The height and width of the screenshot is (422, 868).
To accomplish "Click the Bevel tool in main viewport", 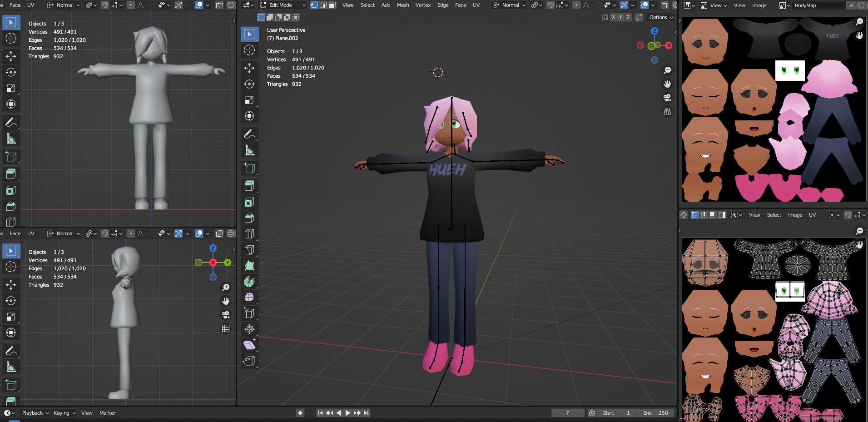I will 249,218.
